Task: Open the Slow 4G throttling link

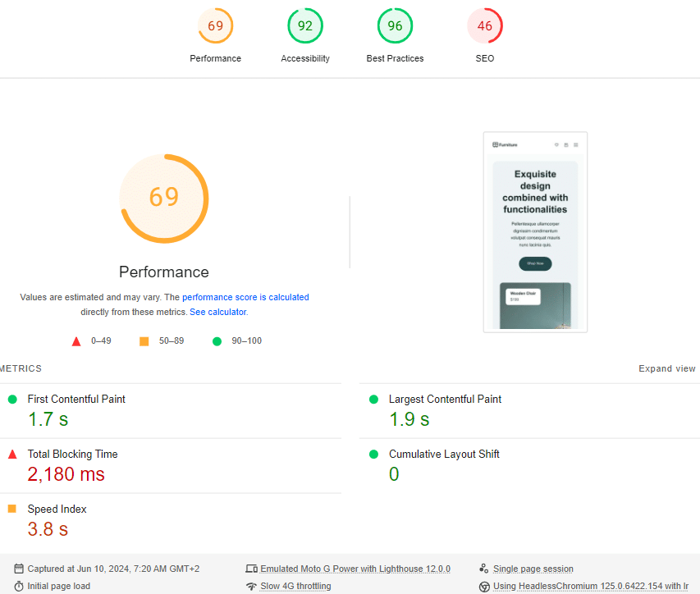Action: click(295, 586)
